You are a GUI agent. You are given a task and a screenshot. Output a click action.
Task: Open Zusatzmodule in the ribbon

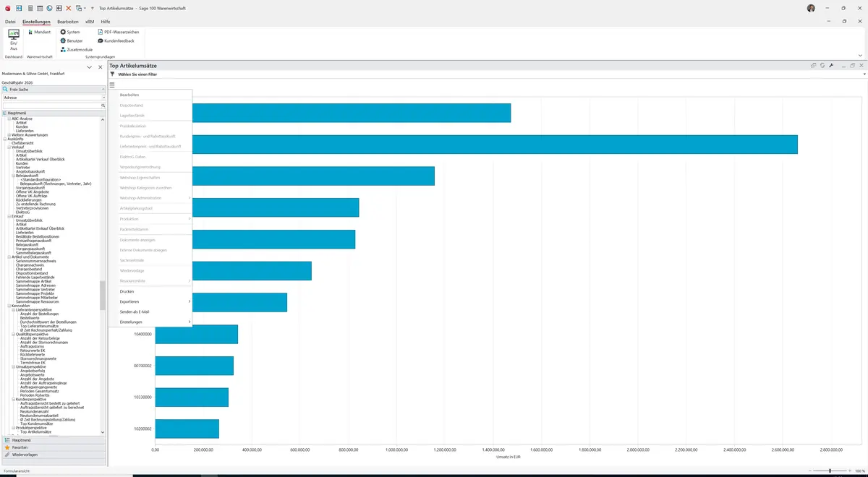(x=76, y=49)
